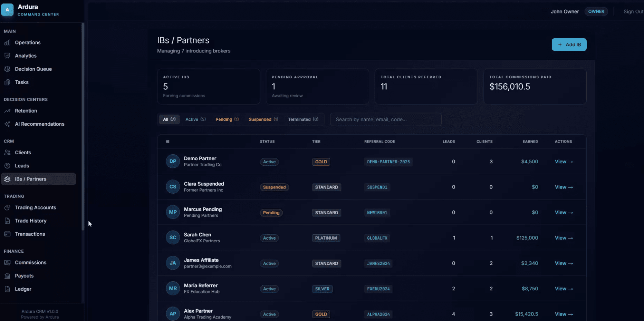View details for Maria Referrer
Screen dimensions: 644x321
(x=564, y=289)
